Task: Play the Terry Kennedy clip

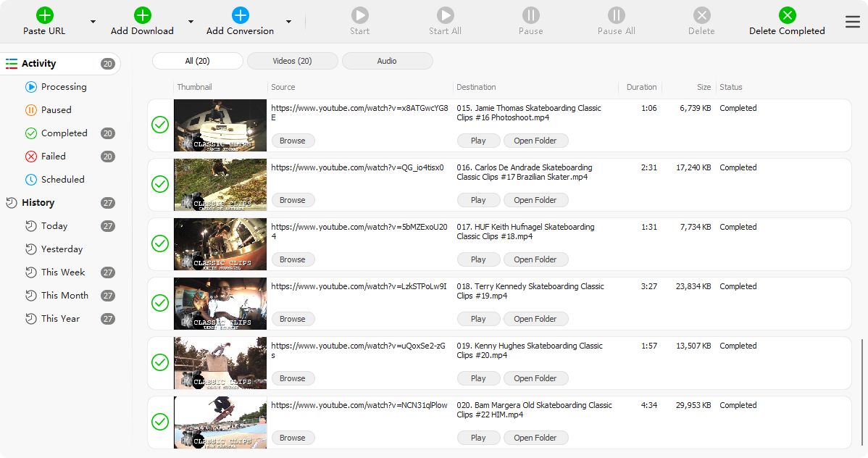Action: [x=478, y=319]
